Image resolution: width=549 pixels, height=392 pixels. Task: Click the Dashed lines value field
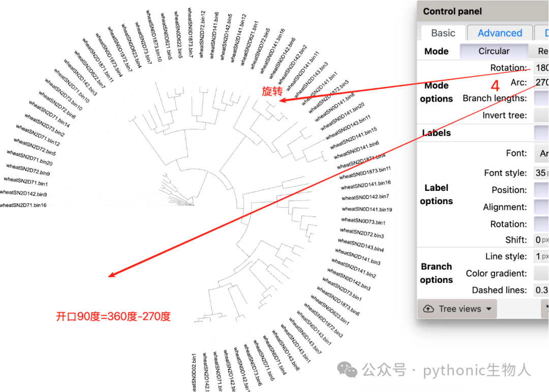(x=541, y=290)
